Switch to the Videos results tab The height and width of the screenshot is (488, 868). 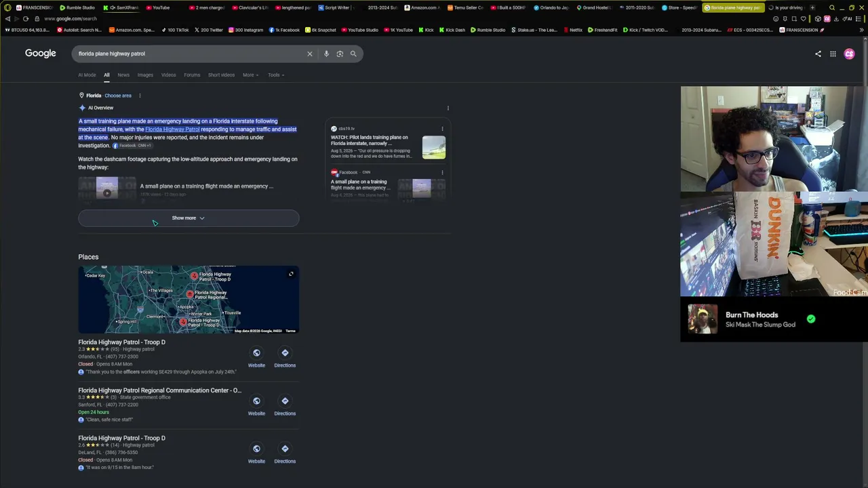pyautogui.click(x=168, y=75)
